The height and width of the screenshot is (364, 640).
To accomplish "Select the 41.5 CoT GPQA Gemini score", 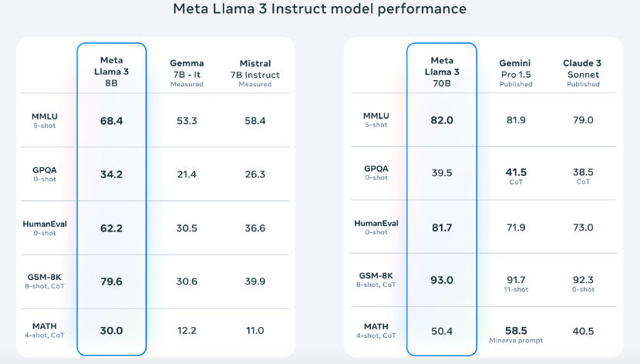I will tap(516, 176).
